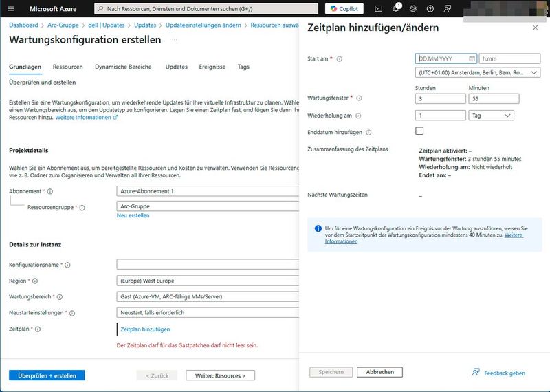Click the Konfigurationsname text field
Viewport: 550px width, 392px height.
point(208,264)
